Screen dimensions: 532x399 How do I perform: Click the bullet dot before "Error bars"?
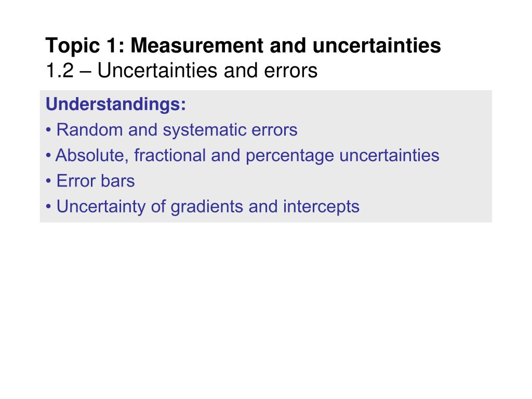(48, 181)
